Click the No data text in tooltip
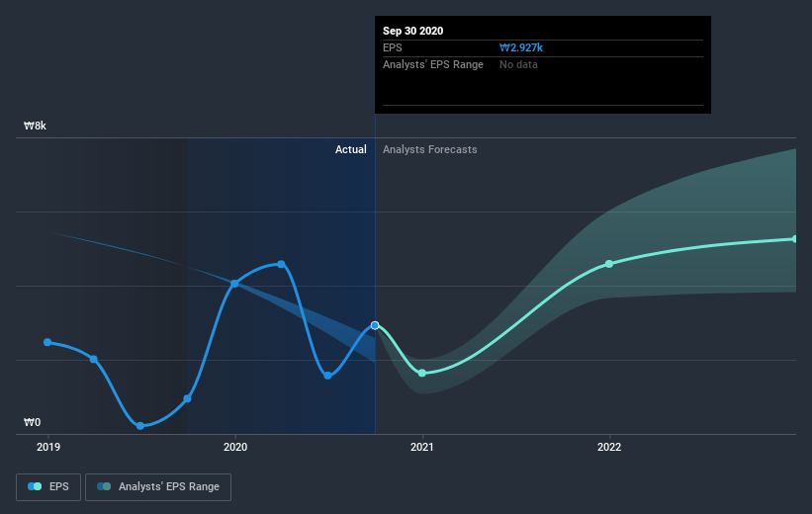 [518, 64]
